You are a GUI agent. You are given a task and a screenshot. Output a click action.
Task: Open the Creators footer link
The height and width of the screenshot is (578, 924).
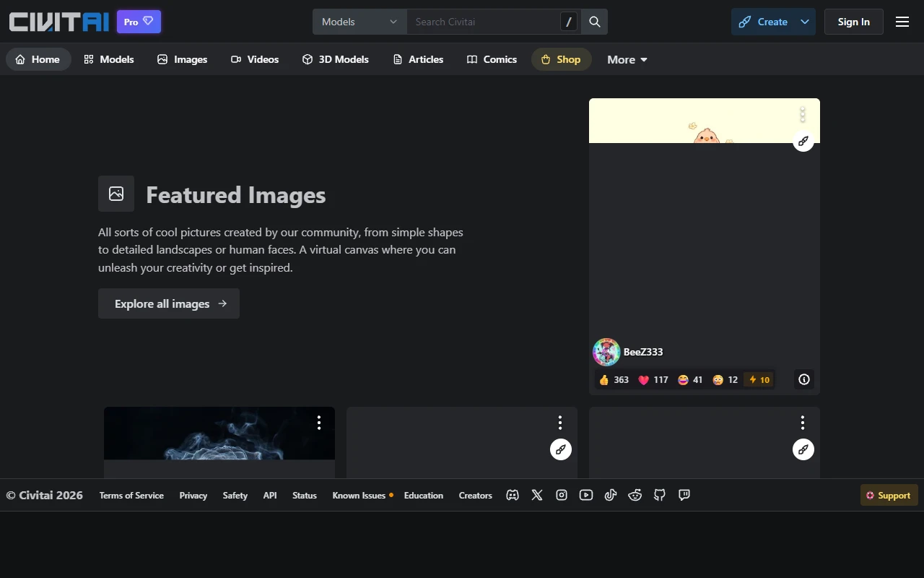point(476,495)
